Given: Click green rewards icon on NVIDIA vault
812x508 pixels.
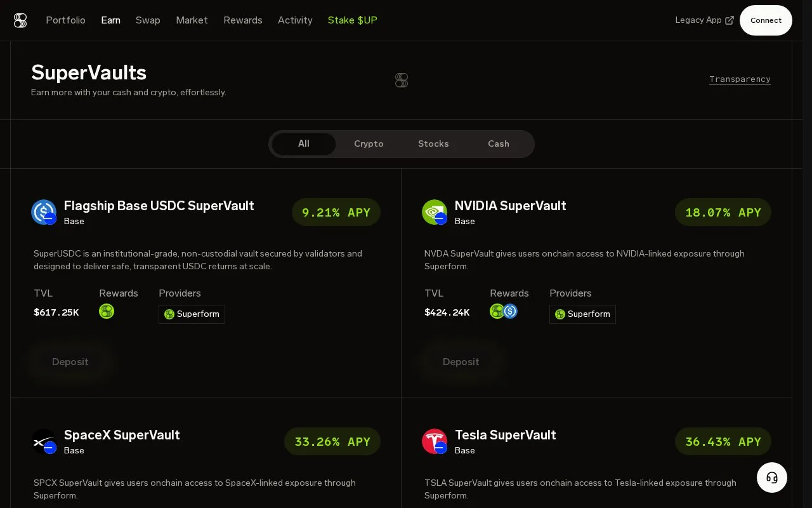Looking at the screenshot, I should (x=497, y=311).
